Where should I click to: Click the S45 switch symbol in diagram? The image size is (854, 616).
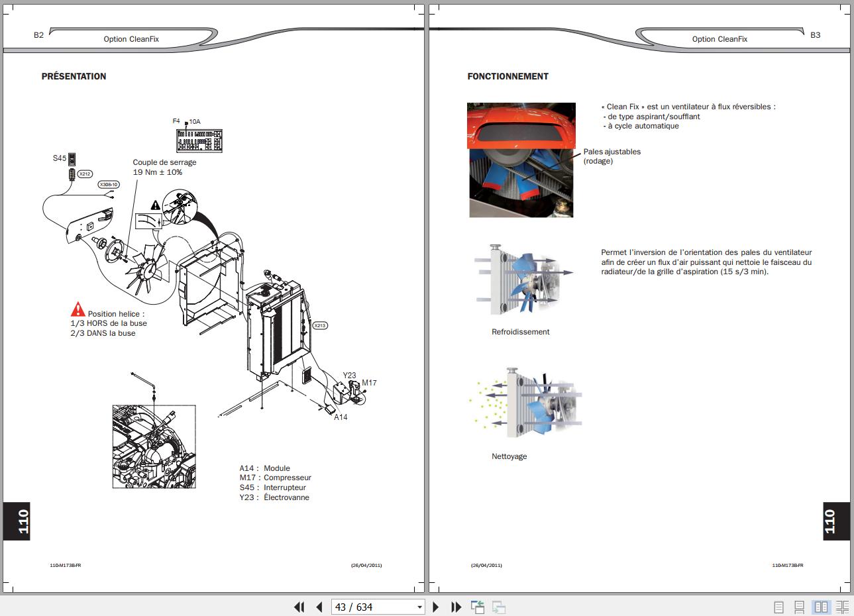point(72,159)
